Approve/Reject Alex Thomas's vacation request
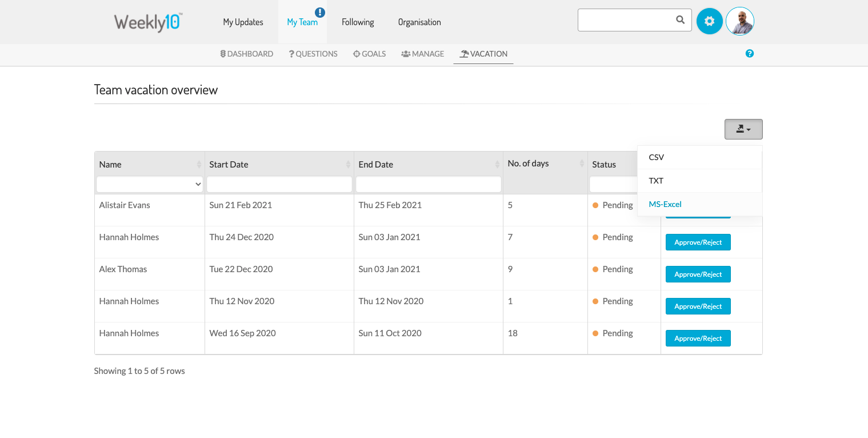This screenshot has height=438, width=868. pyautogui.click(x=698, y=274)
